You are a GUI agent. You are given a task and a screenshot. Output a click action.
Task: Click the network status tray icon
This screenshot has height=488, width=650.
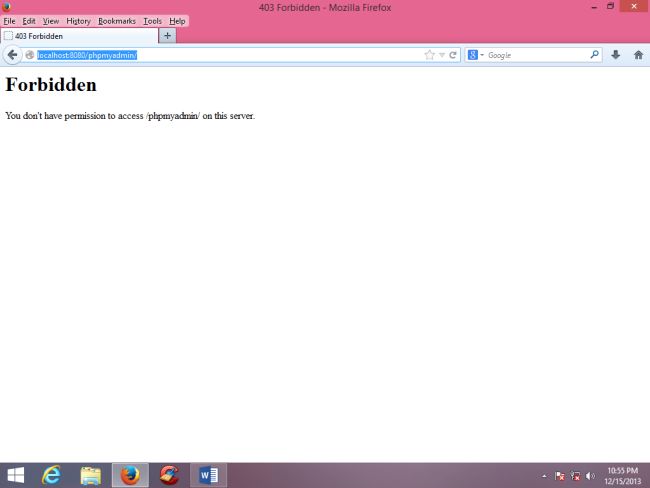click(575, 476)
